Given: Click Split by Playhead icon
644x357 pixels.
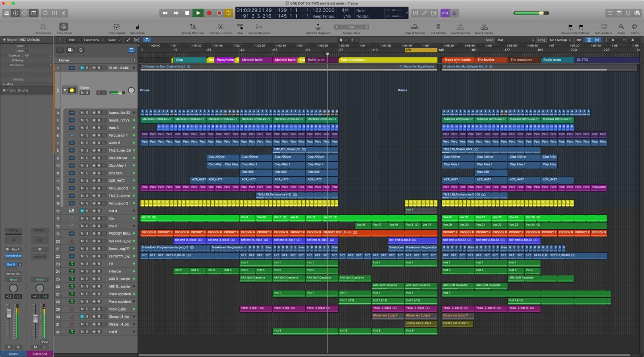Looking at the screenshot, I should (193, 27).
